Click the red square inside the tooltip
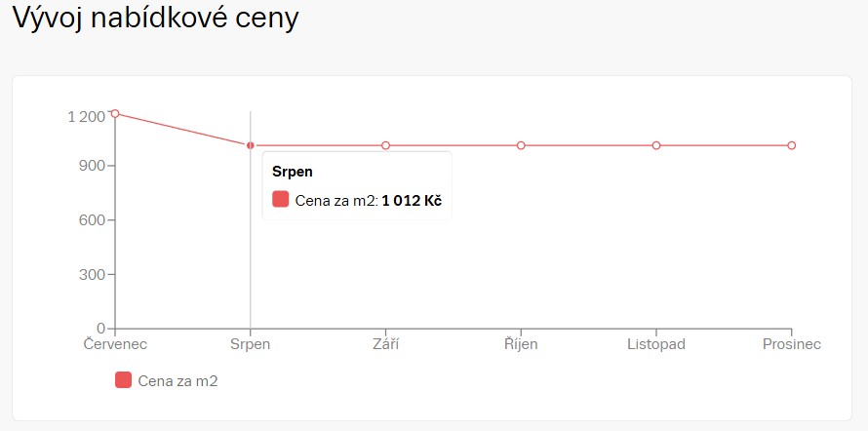868x431 pixels. [281, 200]
